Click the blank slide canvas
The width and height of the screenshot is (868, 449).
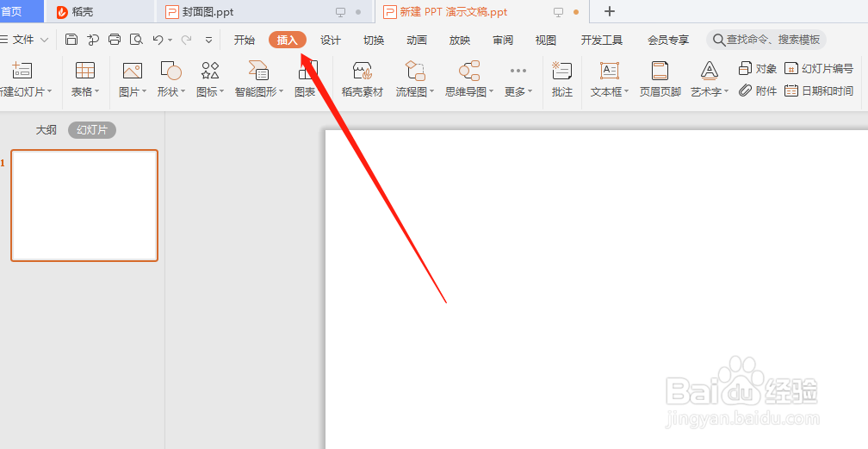pyautogui.click(x=596, y=290)
